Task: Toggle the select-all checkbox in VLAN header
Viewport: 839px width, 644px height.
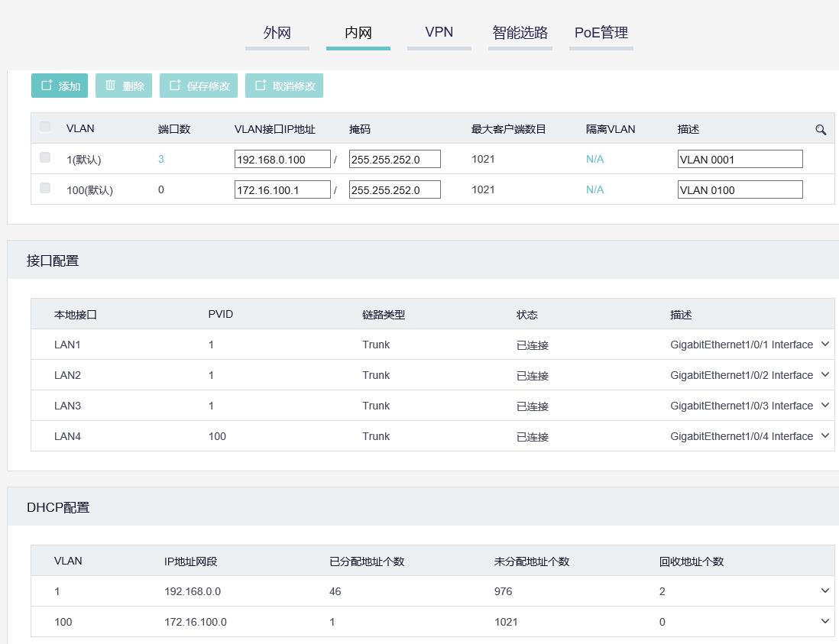Action: click(x=45, y=127)
